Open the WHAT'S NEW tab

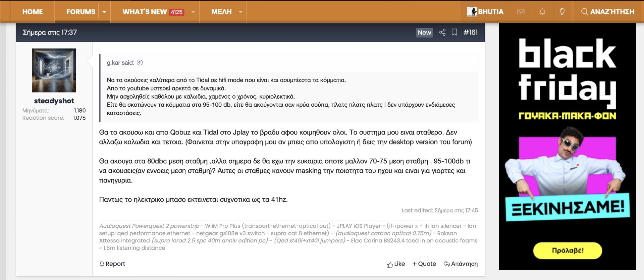145,12
